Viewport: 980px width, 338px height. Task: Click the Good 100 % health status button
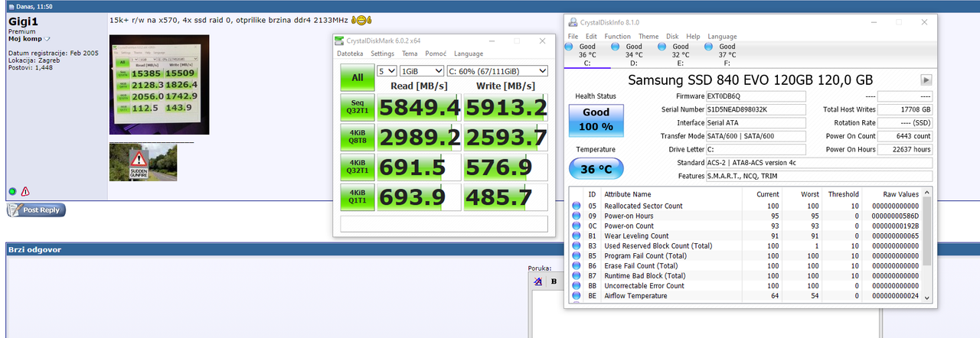(x=596, y=119)
